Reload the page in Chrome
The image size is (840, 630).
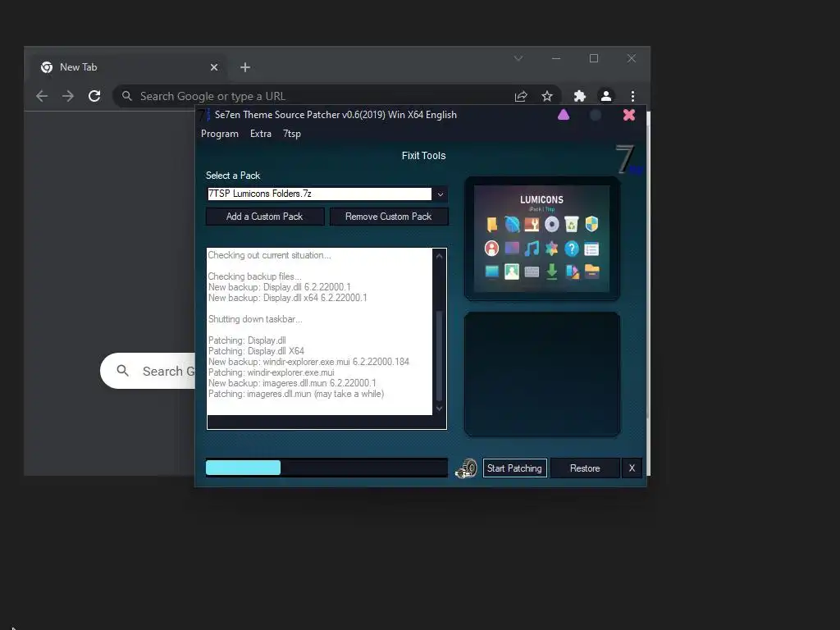point(94,96)
